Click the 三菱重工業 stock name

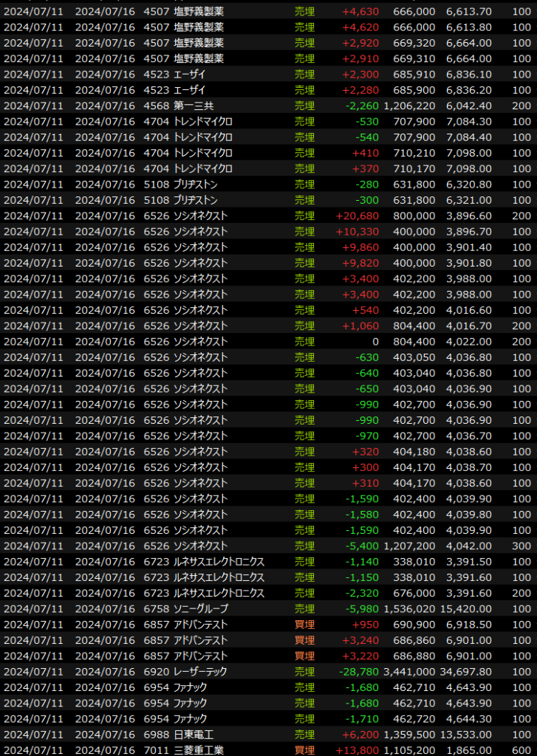click(199, 749)
